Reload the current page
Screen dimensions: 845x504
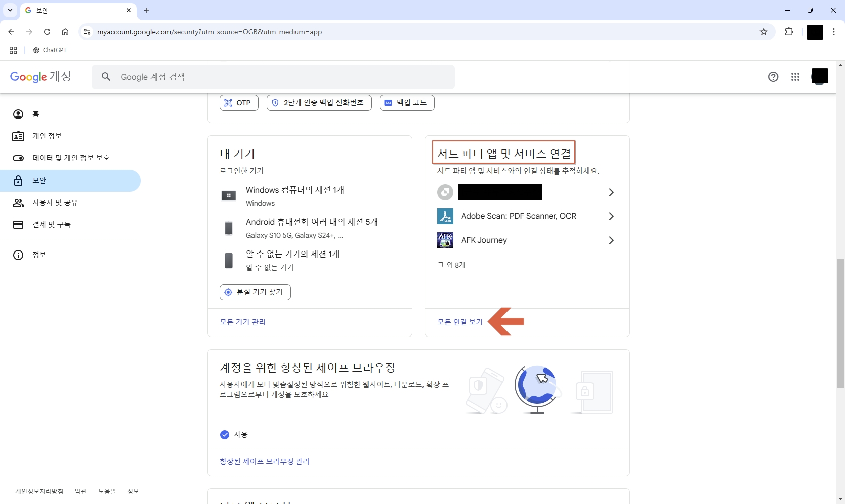[47, 32]
